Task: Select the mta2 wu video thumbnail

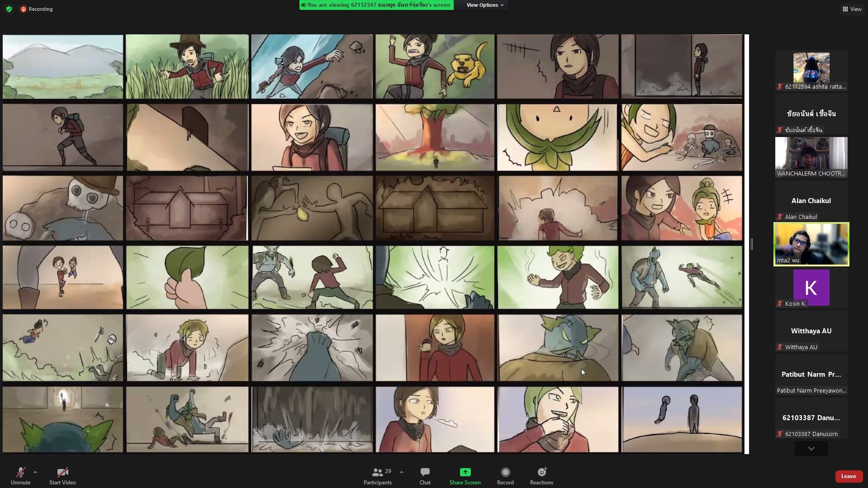Action: coord(811,244)
